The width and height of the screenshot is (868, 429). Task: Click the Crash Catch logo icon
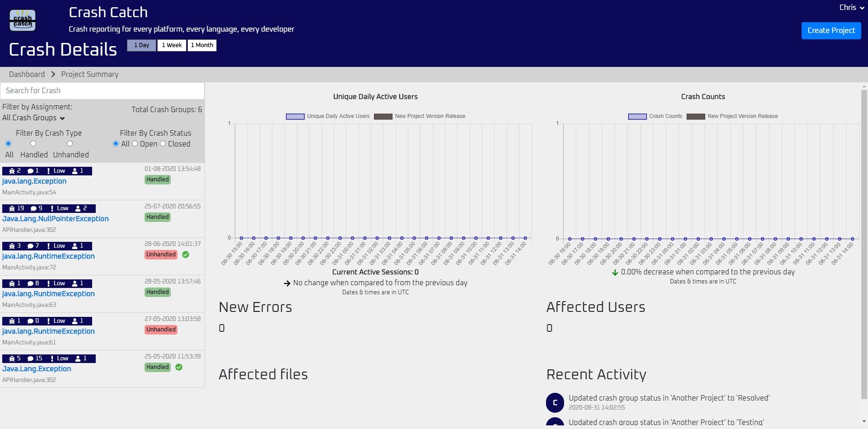click(x=23, y=20)
